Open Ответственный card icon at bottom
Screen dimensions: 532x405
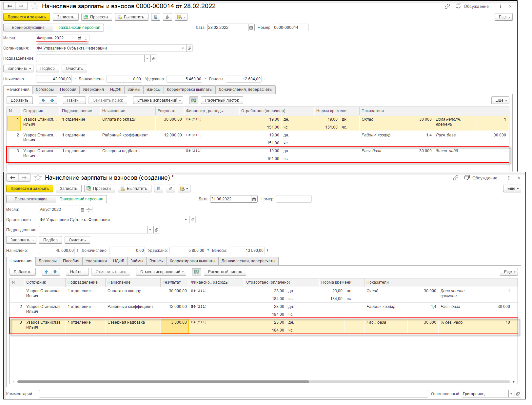click(518, 394)
